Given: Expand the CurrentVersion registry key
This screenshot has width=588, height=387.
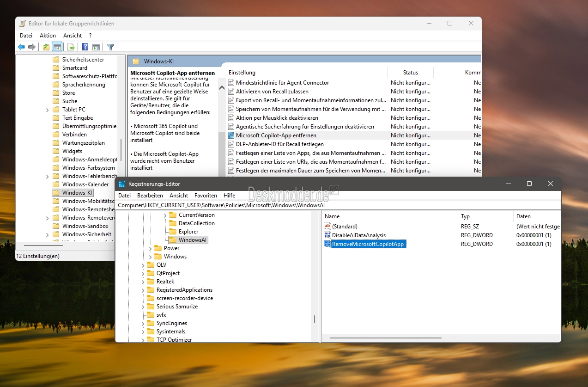Looking at the screenshot, I should [x=165, y=215].
